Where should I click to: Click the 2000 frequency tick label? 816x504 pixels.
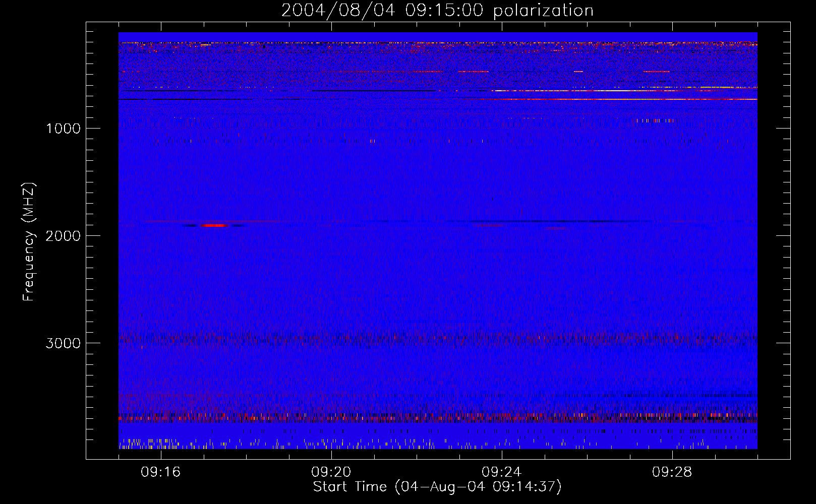click(63, 236)
